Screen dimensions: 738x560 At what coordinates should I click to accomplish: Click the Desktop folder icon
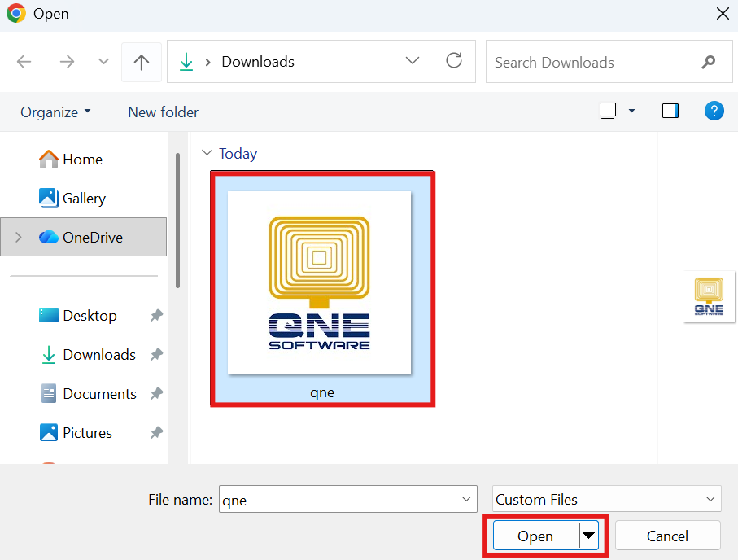pyautogui.click(x=49, y=315)
